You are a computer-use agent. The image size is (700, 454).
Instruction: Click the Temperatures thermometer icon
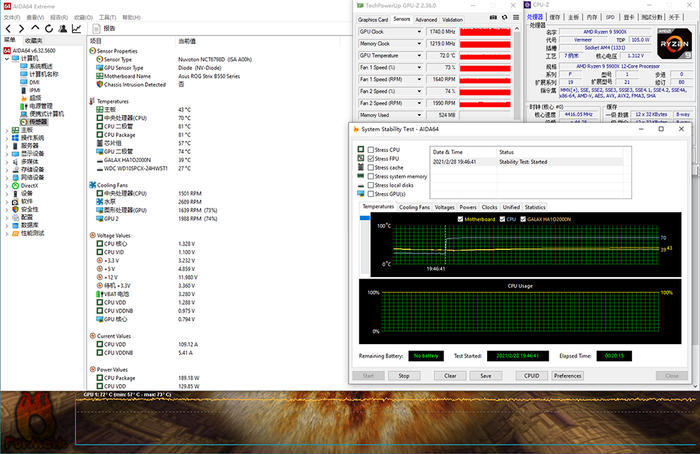pos(92,101)
